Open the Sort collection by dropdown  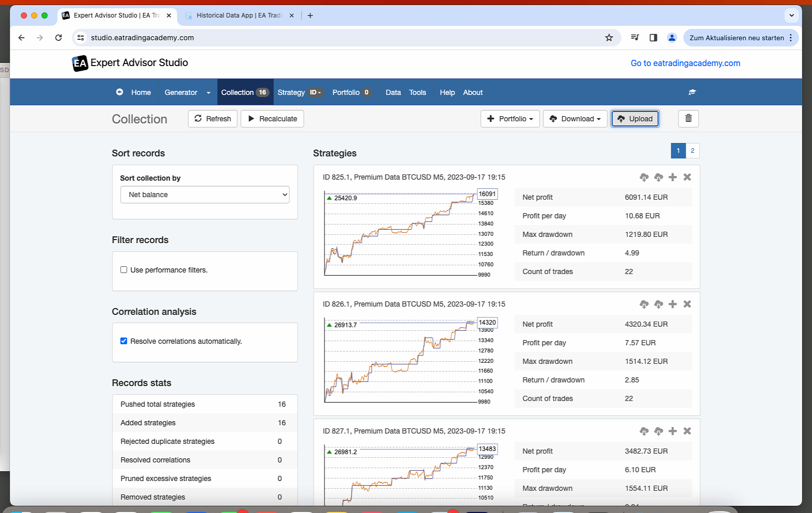(205, 195)
